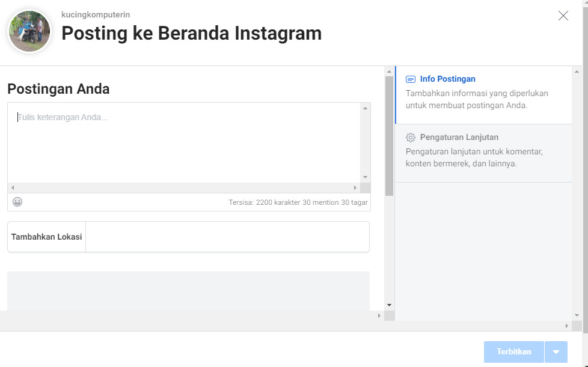588x367 pixels.
Task: Switch to the Info Postingan section
Action: pos(447,79)
